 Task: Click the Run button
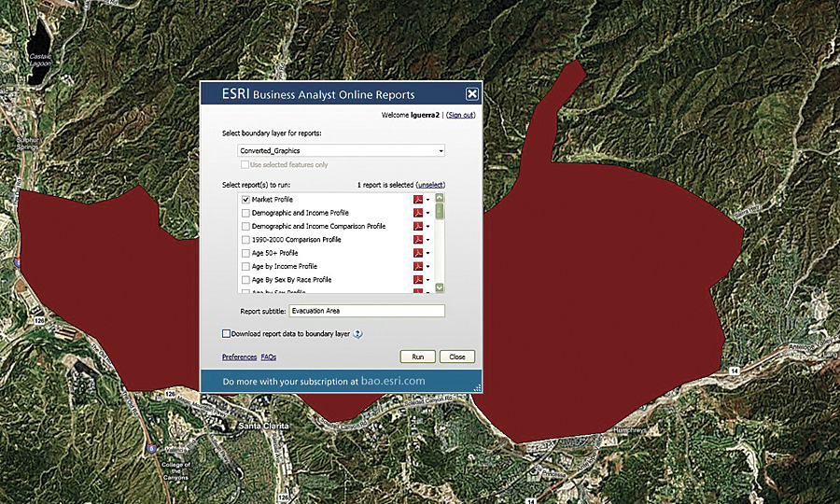coord(417,357)
